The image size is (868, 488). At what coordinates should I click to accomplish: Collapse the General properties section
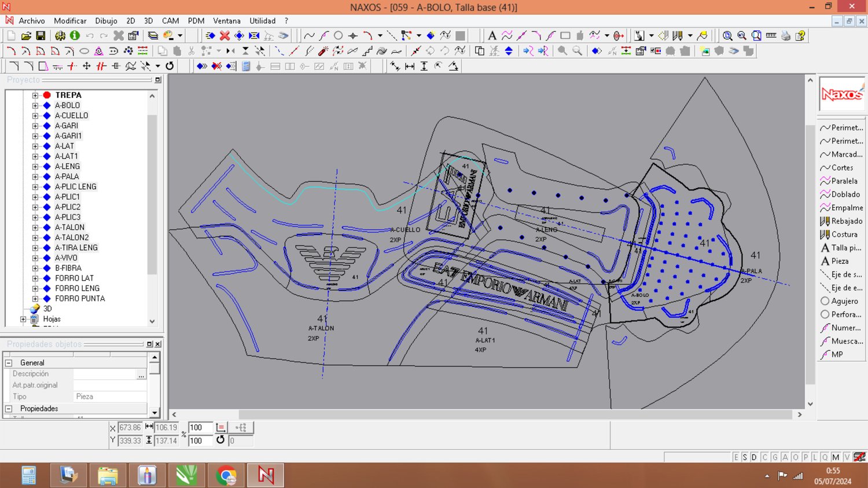coord(9,363)
